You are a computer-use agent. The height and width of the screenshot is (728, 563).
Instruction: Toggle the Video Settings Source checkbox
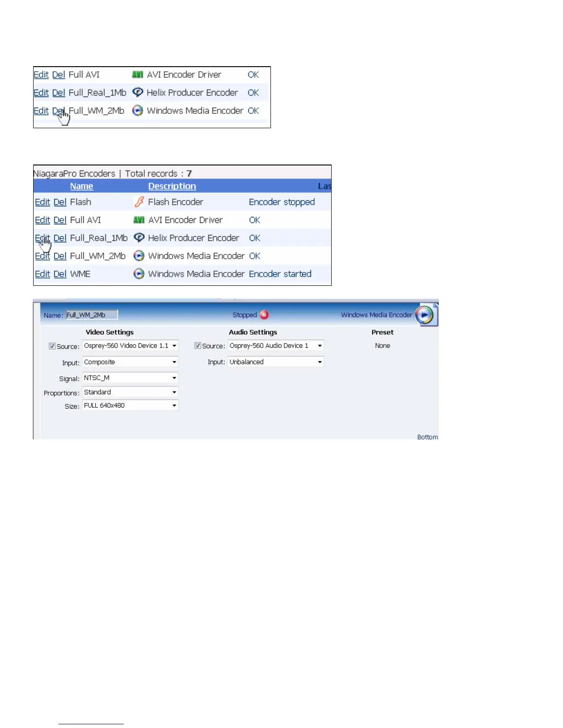coord(52,346)
